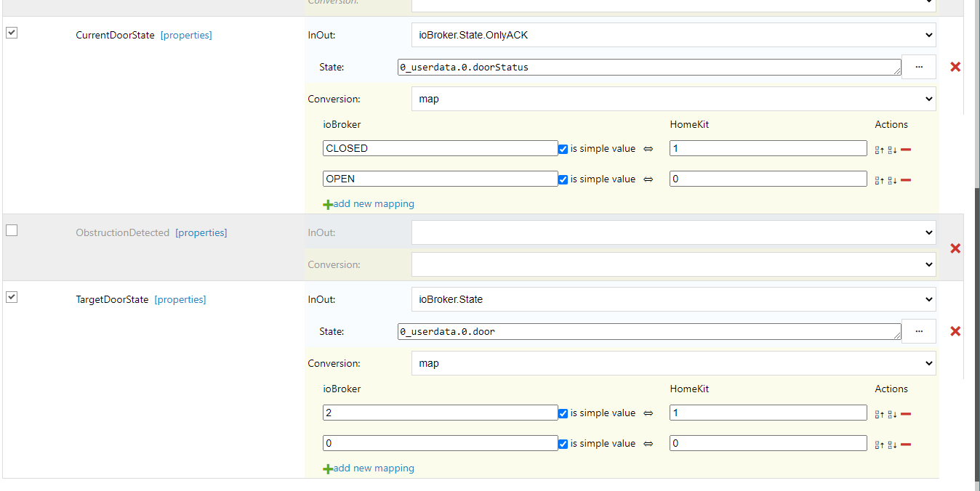980x491 pixels.
Task: Open the ObstructionDetected InOut dropdown
Action: [673, 232]
